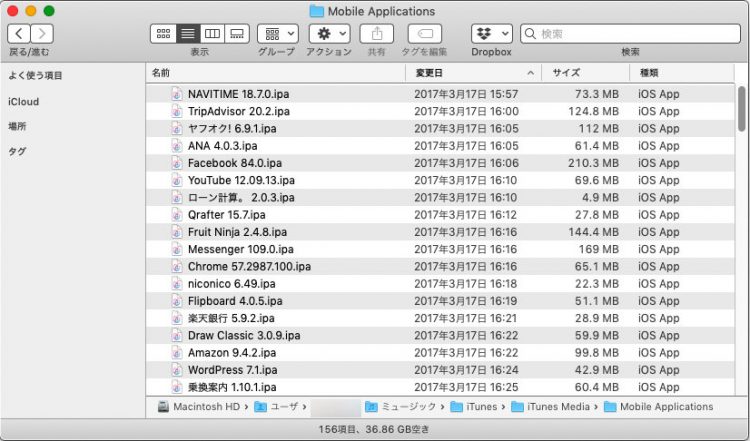The width and height of the screenshot is (750, 441).
Task: Select Flipboard 4.0.5.ipa file
Action: click(x=440, y=300)
